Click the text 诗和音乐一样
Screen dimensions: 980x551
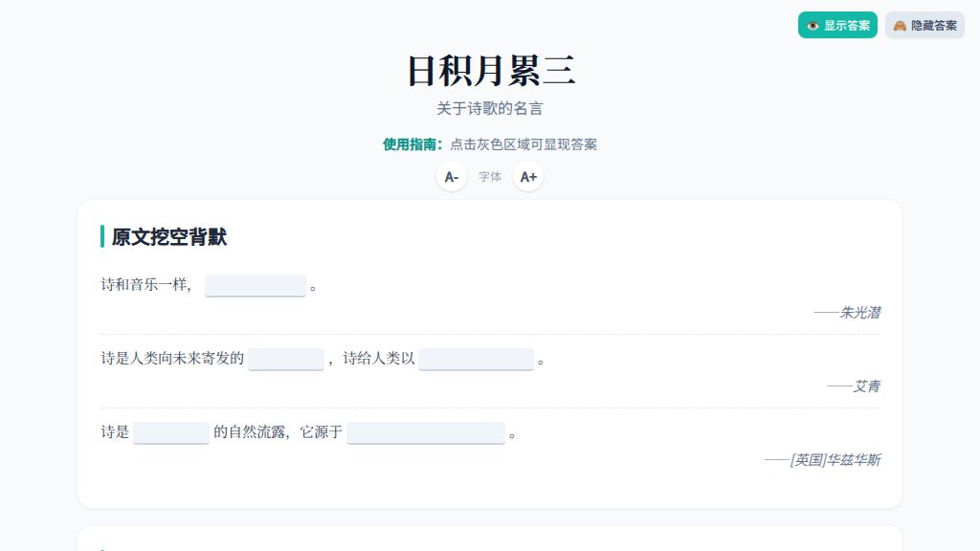[x=146, y=285]
